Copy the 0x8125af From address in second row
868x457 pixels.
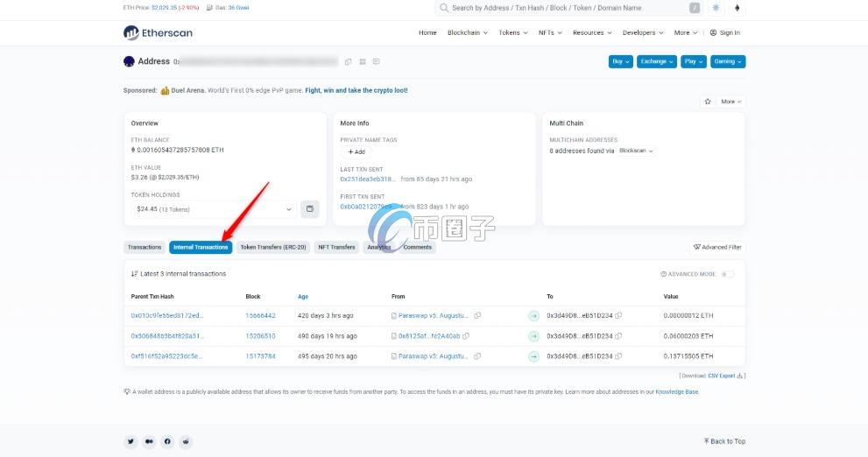[466, 335]
